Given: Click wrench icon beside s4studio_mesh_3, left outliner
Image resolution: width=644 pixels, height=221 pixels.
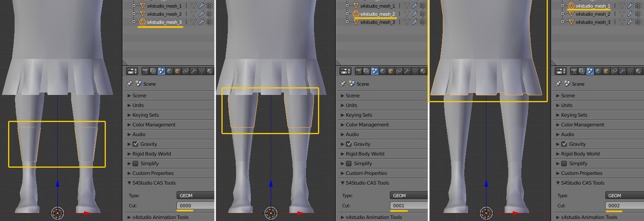Looking at the screenshot, I should (x=202, y=22).
